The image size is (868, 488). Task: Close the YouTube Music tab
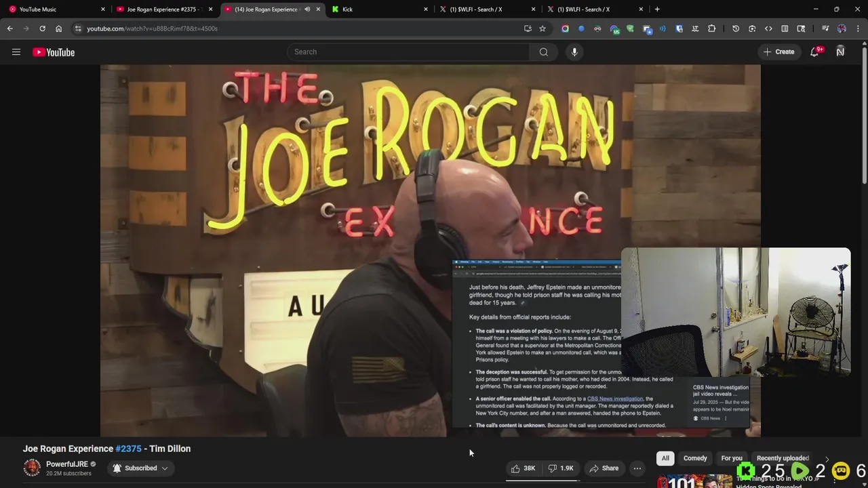(103, 9)
